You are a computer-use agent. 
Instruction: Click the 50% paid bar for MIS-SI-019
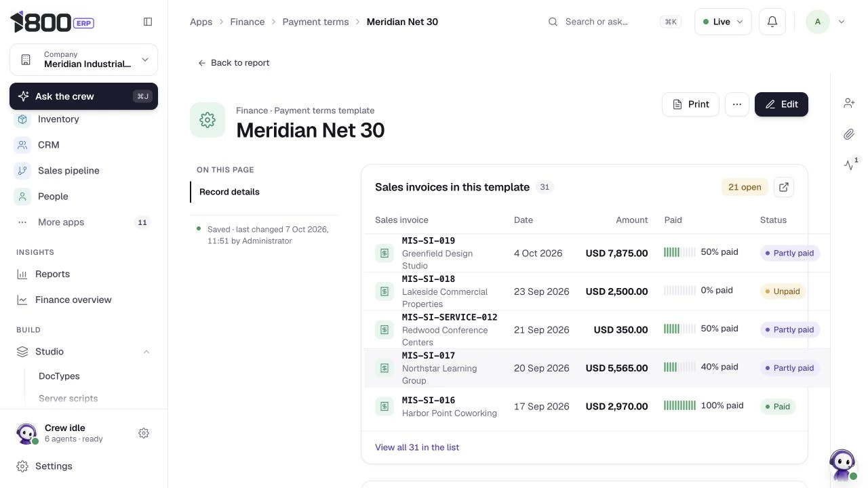tap(679, 252)
